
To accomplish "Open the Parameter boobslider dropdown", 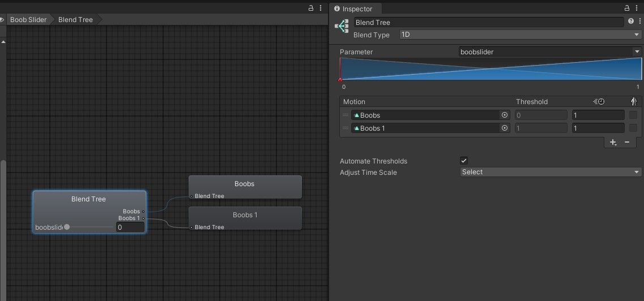I will tap(551, 52).
